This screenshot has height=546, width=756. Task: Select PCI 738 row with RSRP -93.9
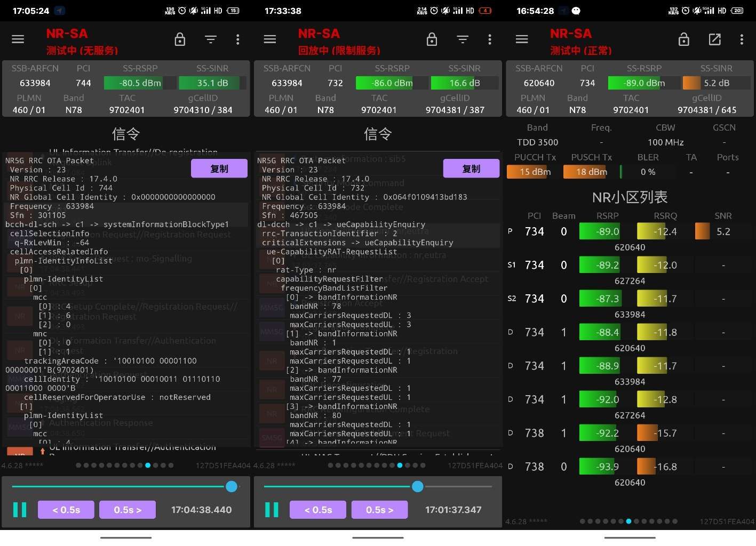coord(630,472)
